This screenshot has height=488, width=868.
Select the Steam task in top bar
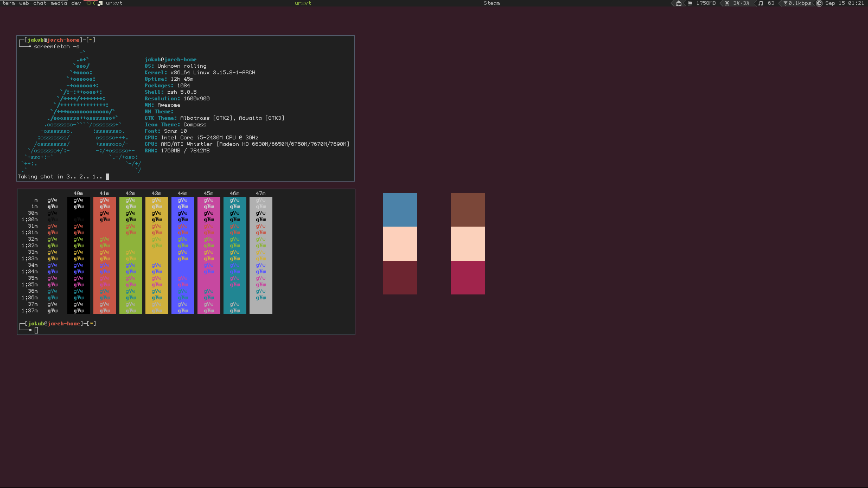pyautogui.click(x=492, y=3)
